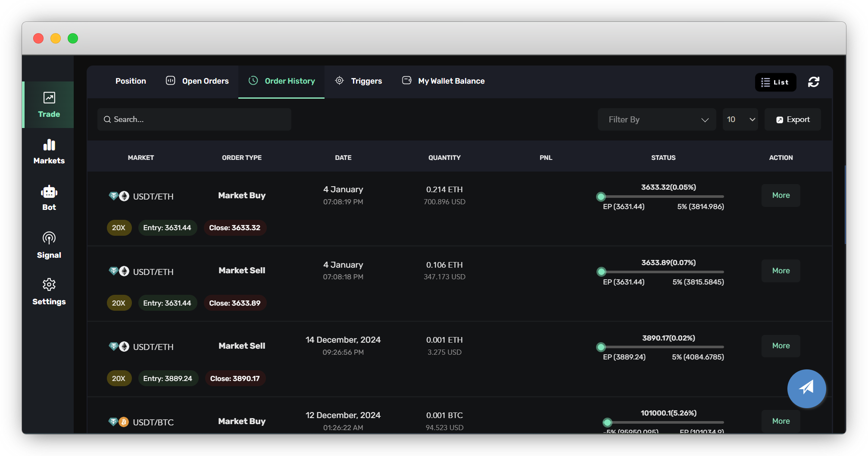Select the Signal icon in the sidebar
The image size is (868, 456).
[49, 238]
